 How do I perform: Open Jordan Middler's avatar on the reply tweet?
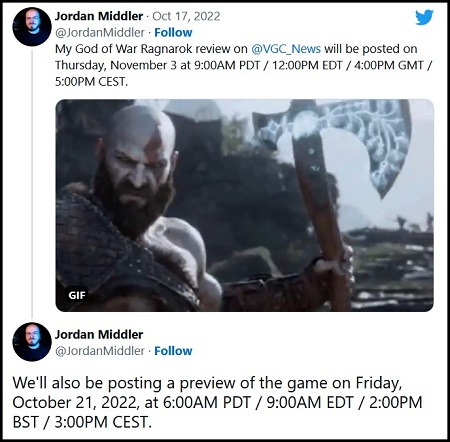pos(32,342)
